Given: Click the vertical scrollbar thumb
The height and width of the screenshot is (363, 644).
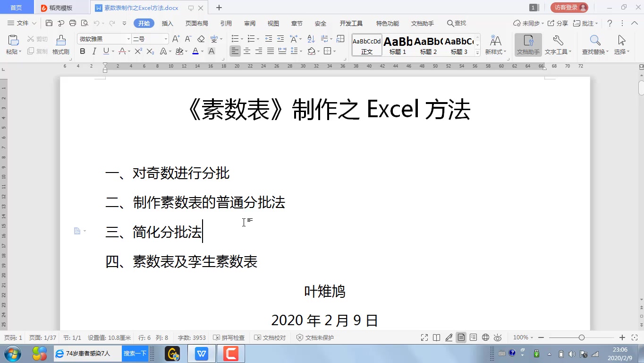Looking at the screenshot, I should point(641,88).
